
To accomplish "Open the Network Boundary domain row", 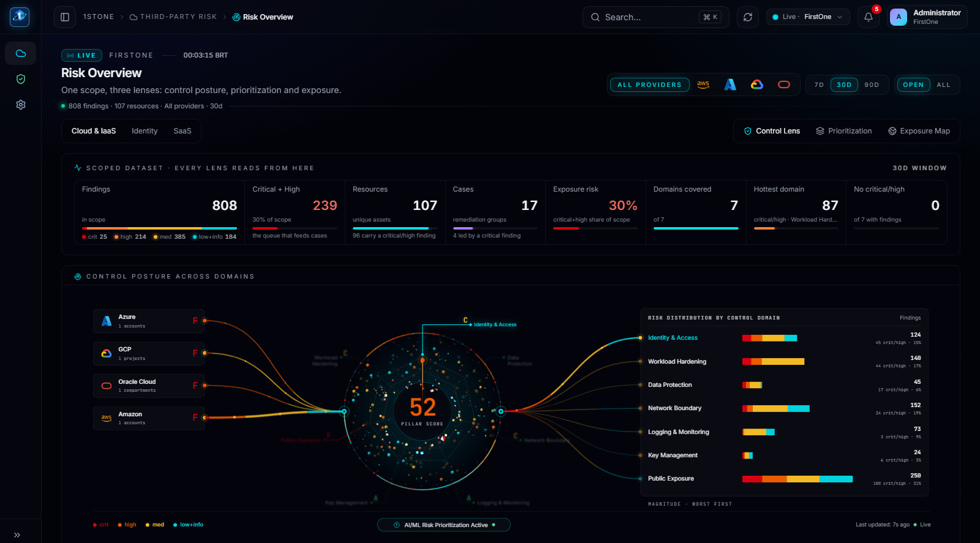I will click(x=785, y=409).
